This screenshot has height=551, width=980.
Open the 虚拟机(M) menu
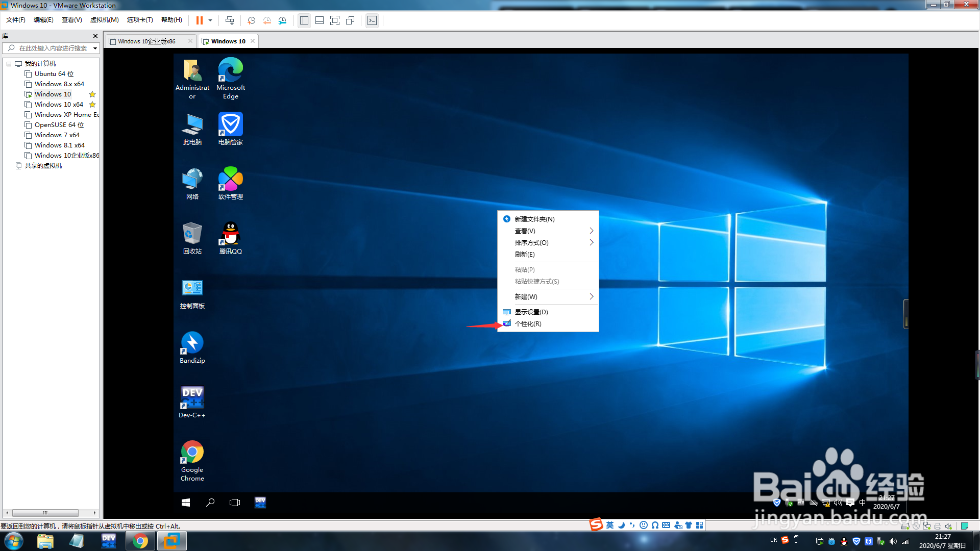[105, 20]
